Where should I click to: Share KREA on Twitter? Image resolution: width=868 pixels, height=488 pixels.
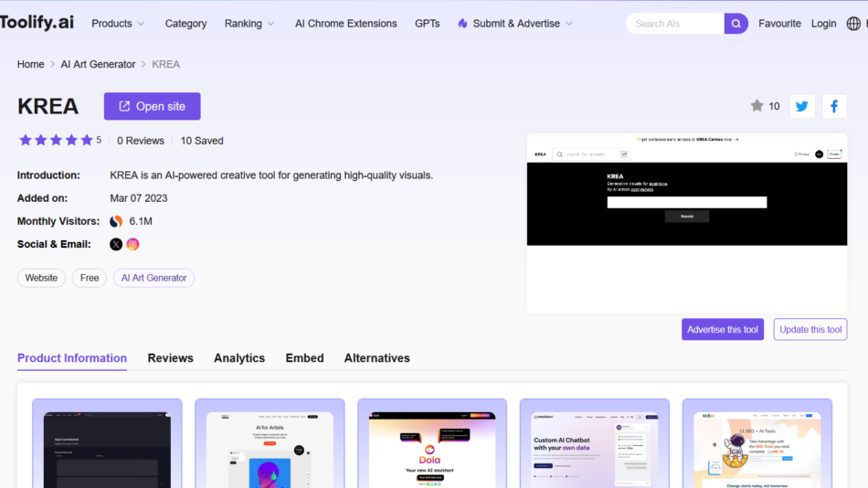(802, 106)
